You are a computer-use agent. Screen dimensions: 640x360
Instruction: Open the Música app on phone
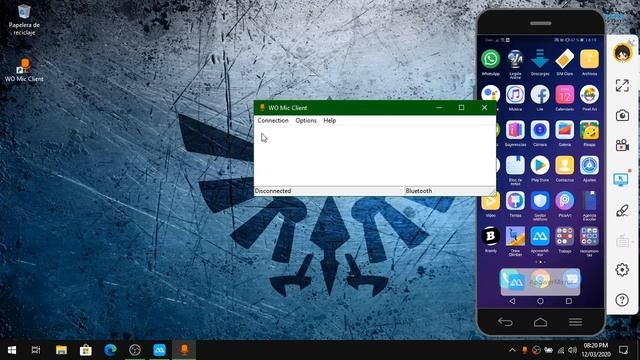coord(515,94)
